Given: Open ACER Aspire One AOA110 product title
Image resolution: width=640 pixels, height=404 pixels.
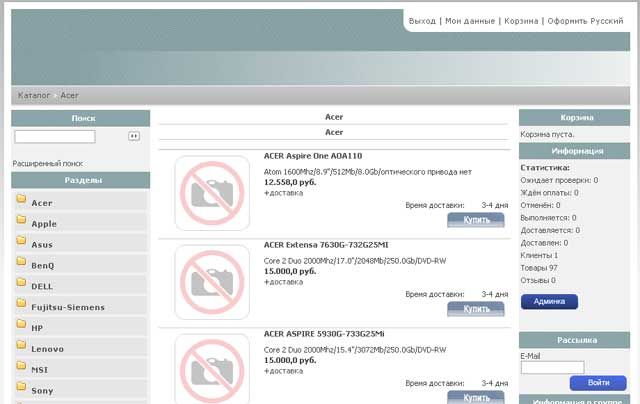Looking at the screenshot, I should point(313,156).
